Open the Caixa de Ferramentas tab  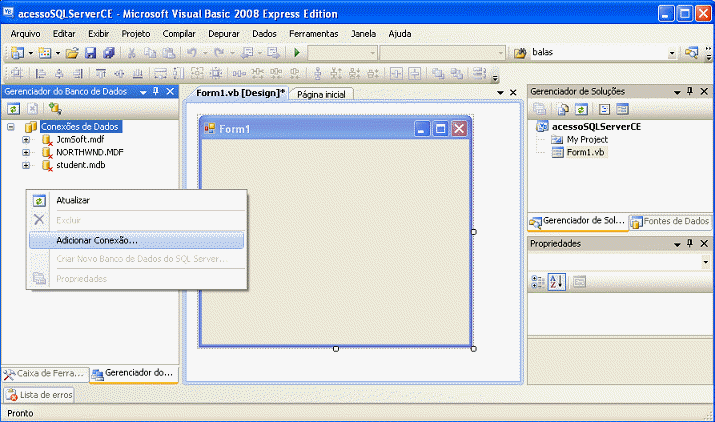click(45, 374)
